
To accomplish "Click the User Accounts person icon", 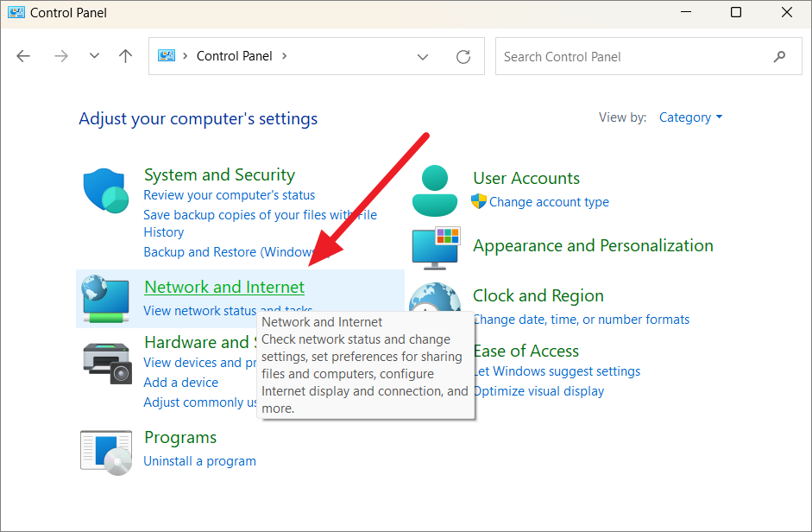I will point(434,192).
